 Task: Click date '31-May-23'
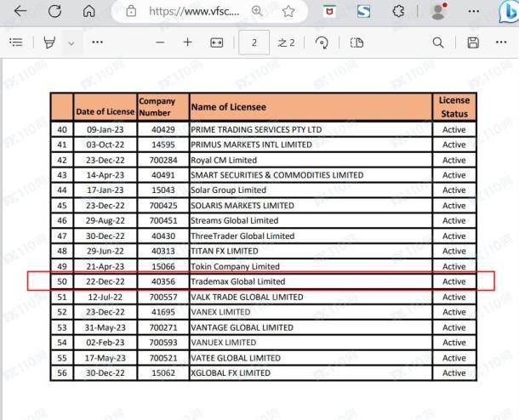pos(106,327)
